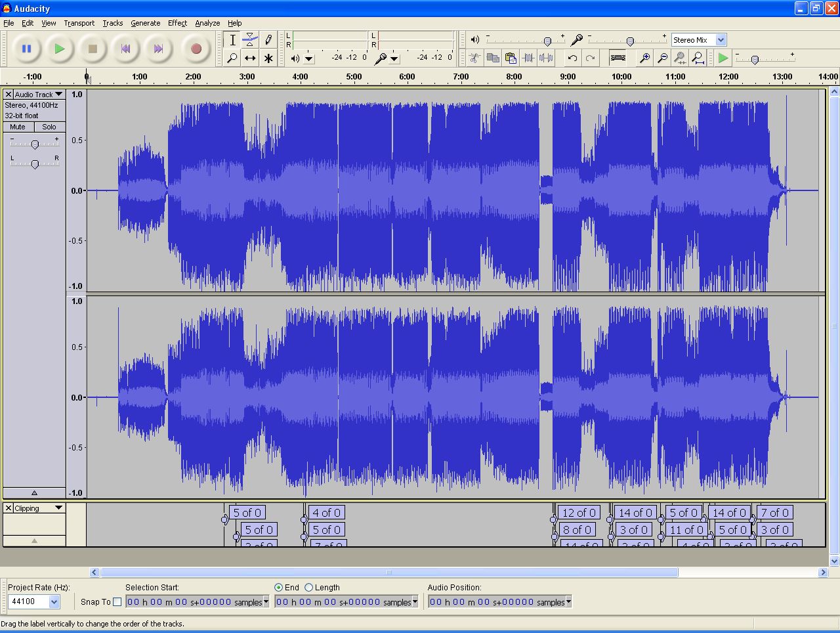
Task: Open the Stereo Mix input dropdown
Action: pyautogui.click(x=721, y=40)
